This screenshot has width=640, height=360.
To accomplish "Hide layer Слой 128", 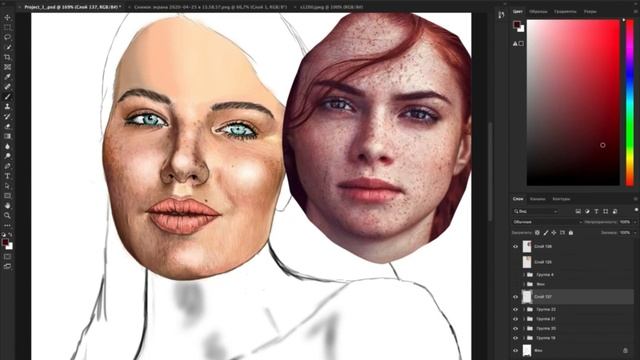I will (x=516, y=247).
